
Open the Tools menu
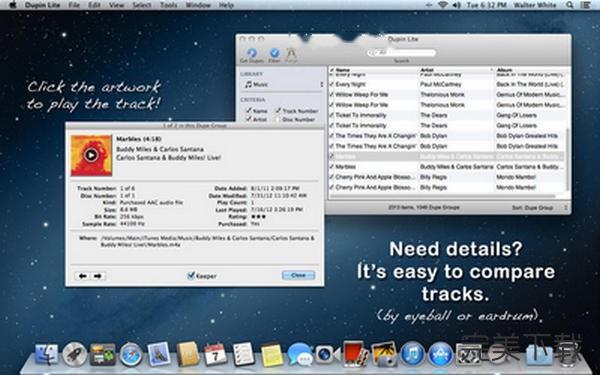168,5
